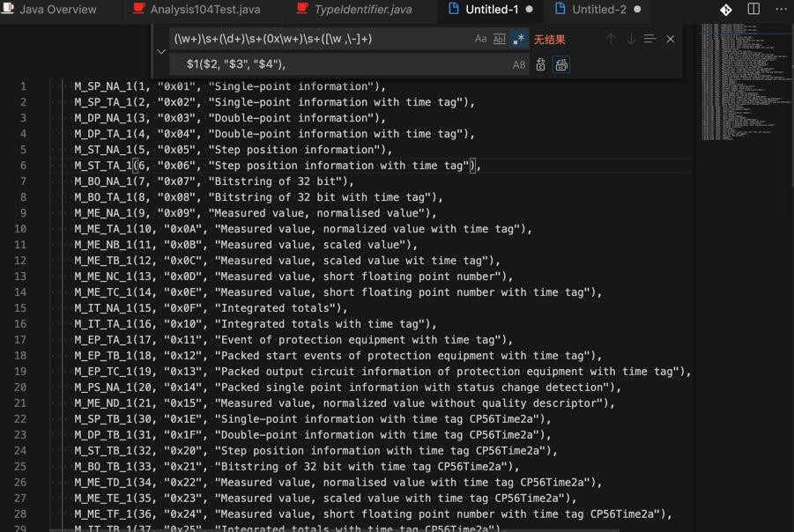794x532 pixels.
Task: Click the horizontal scrollbar at editor bottom
Action: (x=334, y=530)
